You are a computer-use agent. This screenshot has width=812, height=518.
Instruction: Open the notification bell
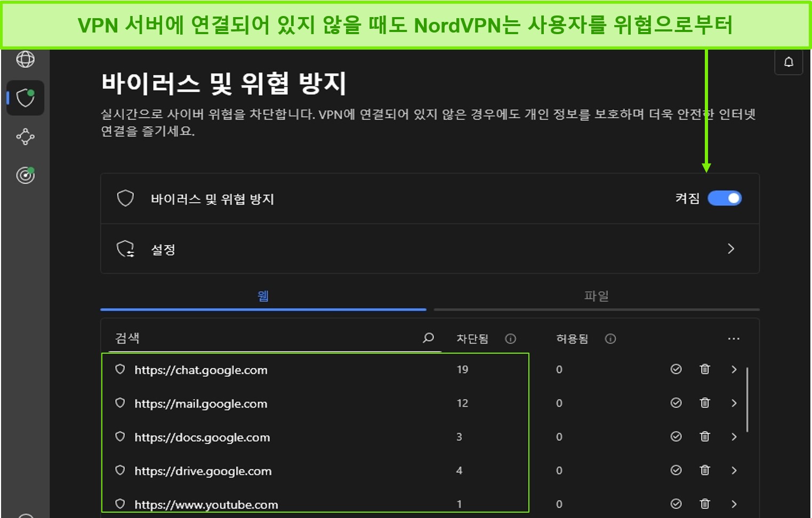788,62
